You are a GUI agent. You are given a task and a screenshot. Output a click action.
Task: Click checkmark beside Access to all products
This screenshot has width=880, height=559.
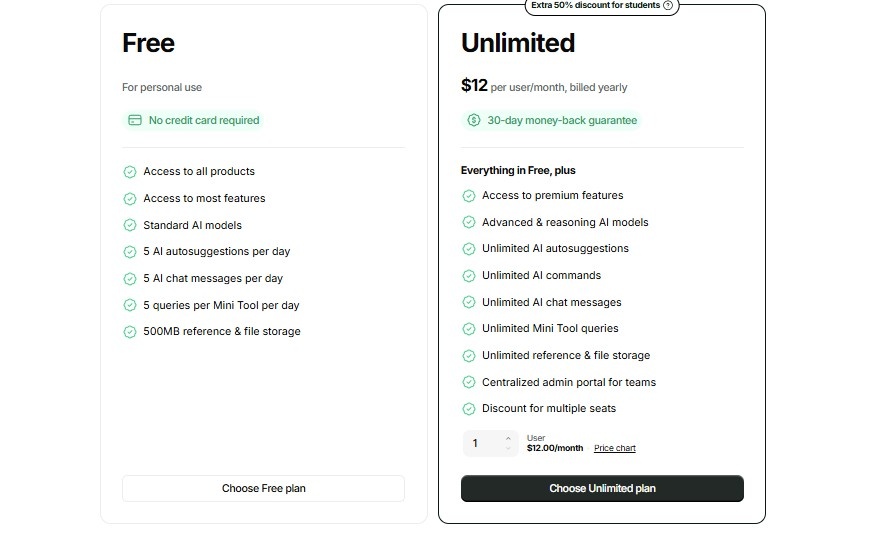point(130,172)
